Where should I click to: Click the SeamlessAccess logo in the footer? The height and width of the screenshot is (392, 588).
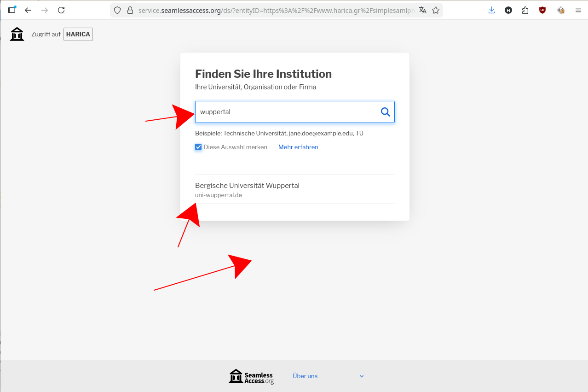click(x=251, y=376)
